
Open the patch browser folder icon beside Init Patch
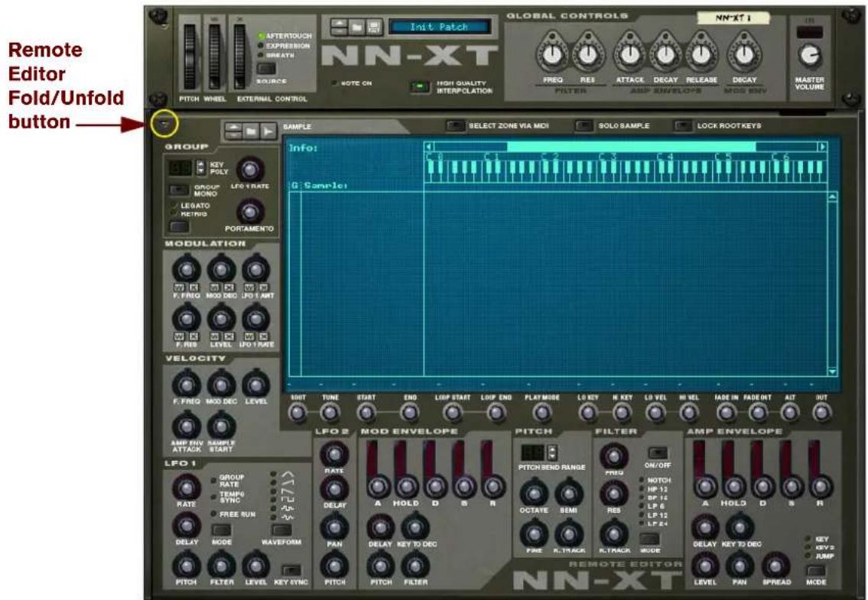(356, 27)
